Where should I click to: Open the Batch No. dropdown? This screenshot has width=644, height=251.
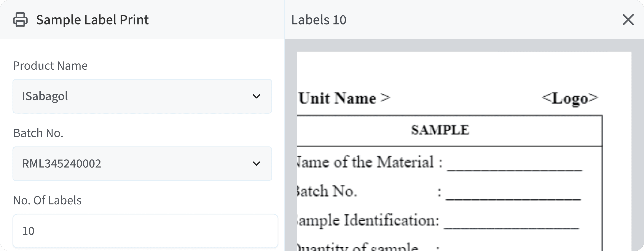tap(142, 164)
